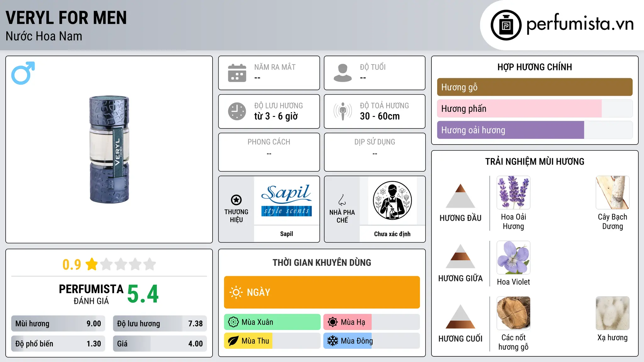Click the từ 3 - 6 giờ longevity value
The image size is (644, 362).
coord(276,116)
